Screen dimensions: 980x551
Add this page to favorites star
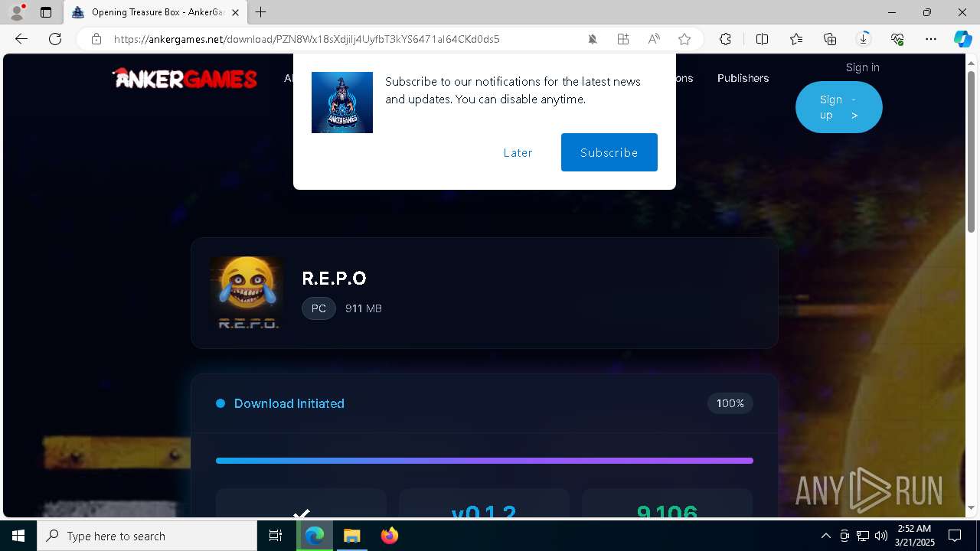tap(684, 39)
